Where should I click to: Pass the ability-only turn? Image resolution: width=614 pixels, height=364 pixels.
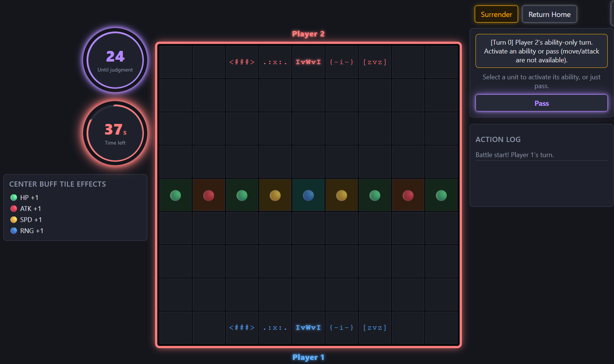click(541, 103)
